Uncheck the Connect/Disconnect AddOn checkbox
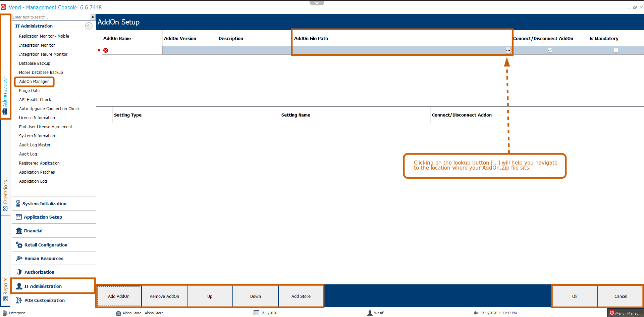 click(x=550, y=50)
